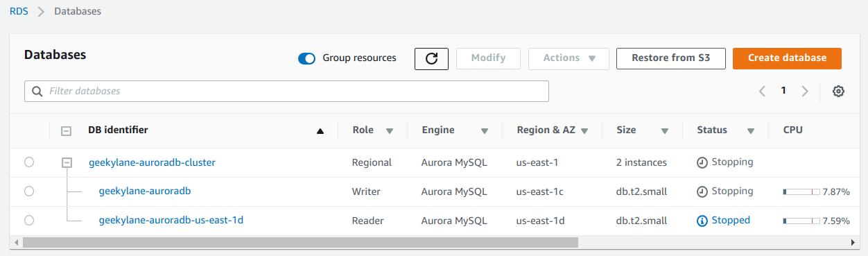Viewport: 868px width, 256px height.
Task: Sort by Role column arrow
Action: [x=390, y=130]
